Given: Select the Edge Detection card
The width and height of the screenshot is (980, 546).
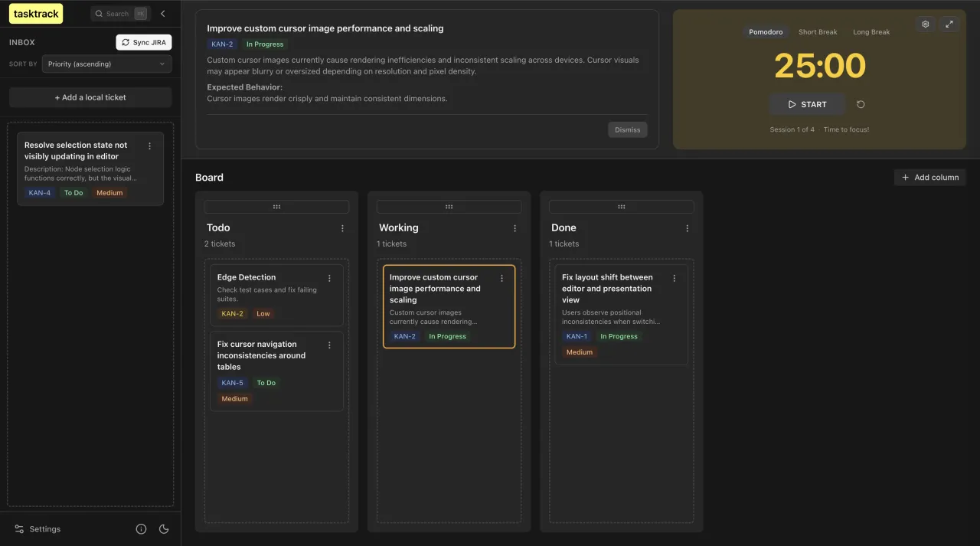Looking at the screenshot, I should tap(276, 295).
